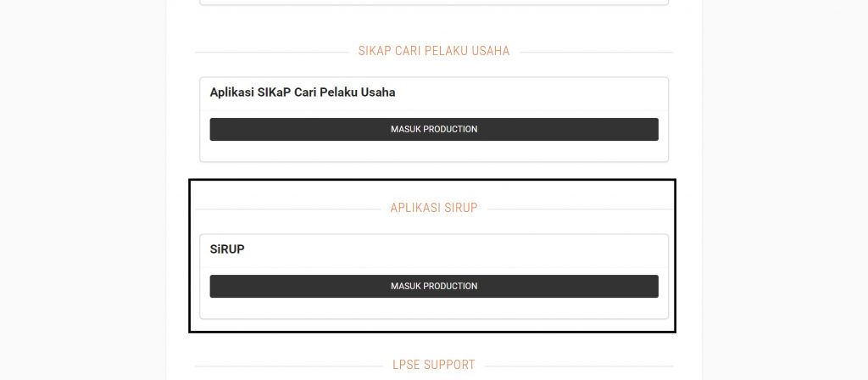Click divider line left of 'SIKAP CARI PELAKU USAHA'
The image size is (868, 380).
[x=271, y=52]
